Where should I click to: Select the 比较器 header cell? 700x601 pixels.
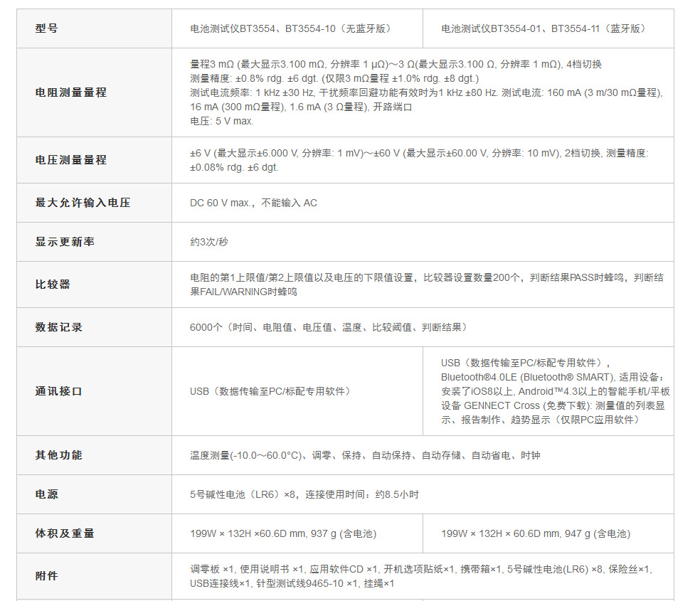click(x=94, y=284)
